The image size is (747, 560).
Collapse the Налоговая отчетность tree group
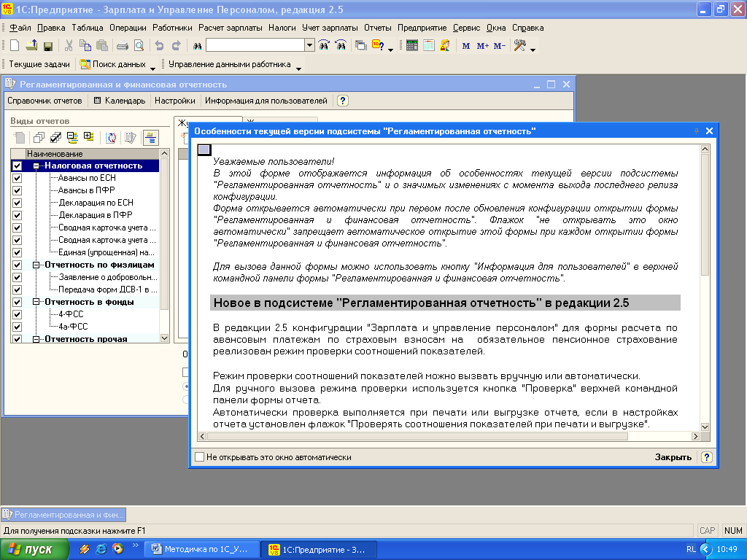(36, 166)
